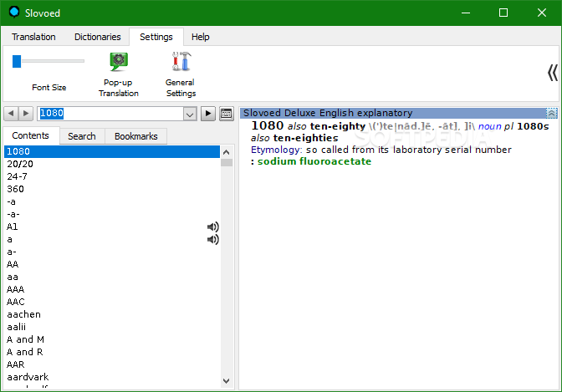Collapse the ribbon with double chevron

(x=552, y=73)
